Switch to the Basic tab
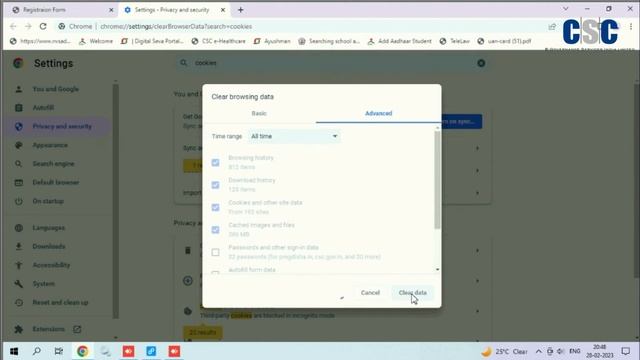 pos(259,113)
